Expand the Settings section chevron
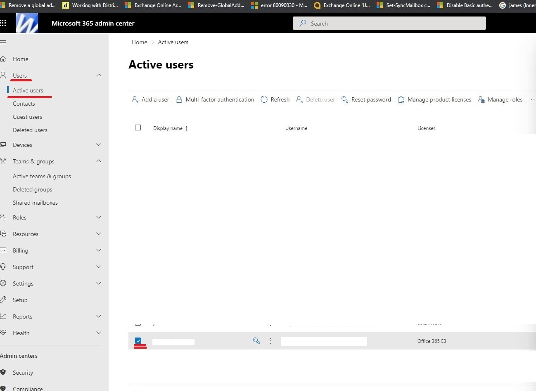 coord(99,283)
